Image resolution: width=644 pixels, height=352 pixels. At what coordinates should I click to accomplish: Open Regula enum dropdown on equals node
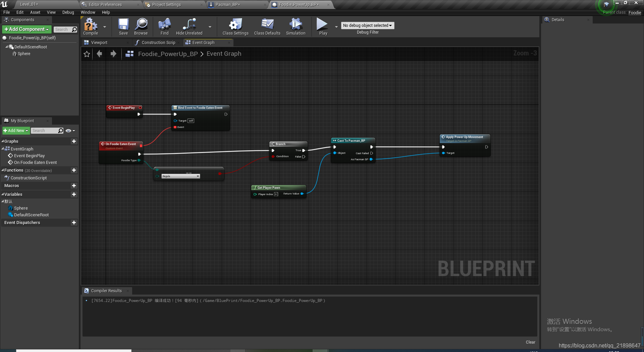(x=181, y=176)
